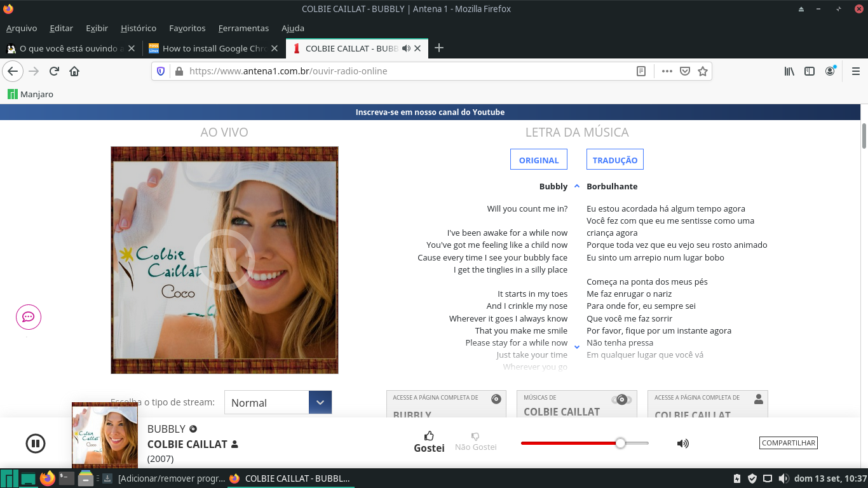Viewport: 868px width, 488px height.
Task: Click the small album thumbnail in player bar
Action: (x=105, y=435)
